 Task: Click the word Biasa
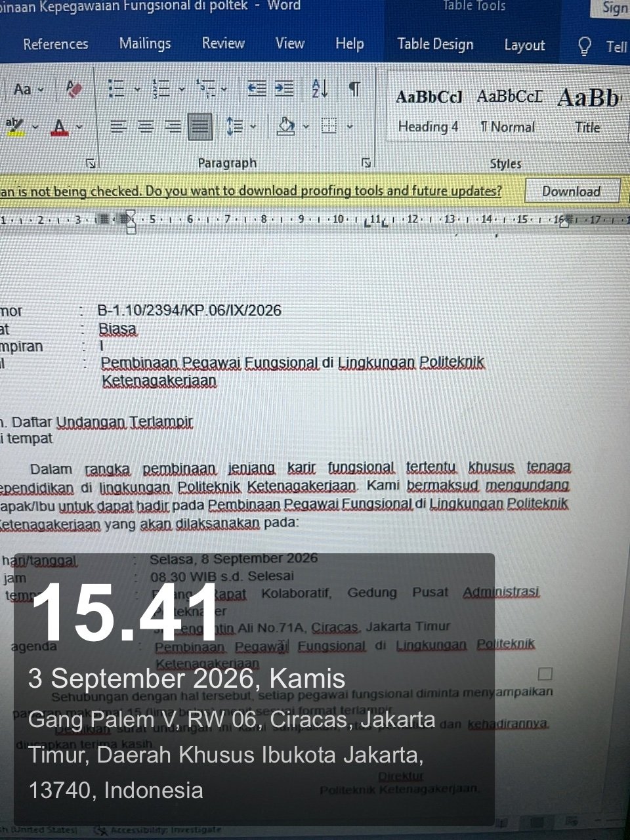coord(117,328)
